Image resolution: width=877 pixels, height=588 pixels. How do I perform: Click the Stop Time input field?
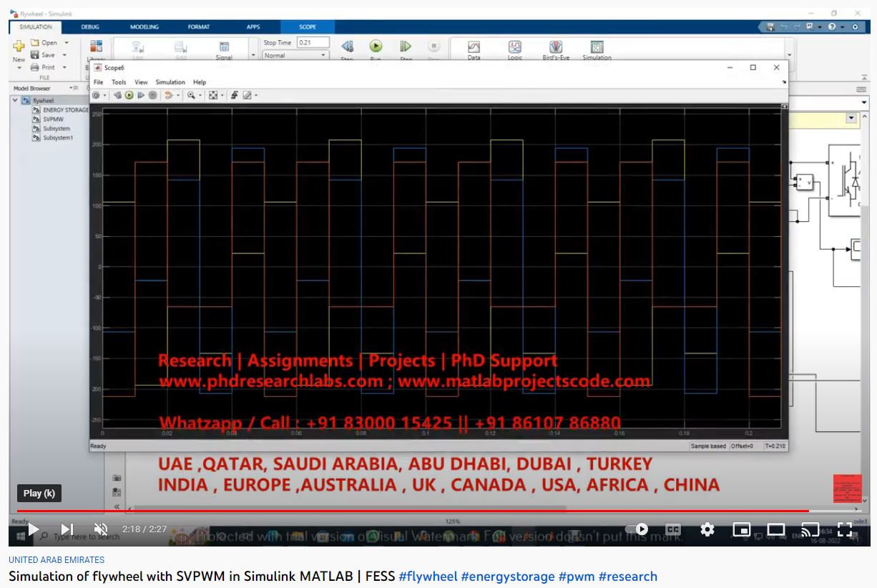click(313, 43)
